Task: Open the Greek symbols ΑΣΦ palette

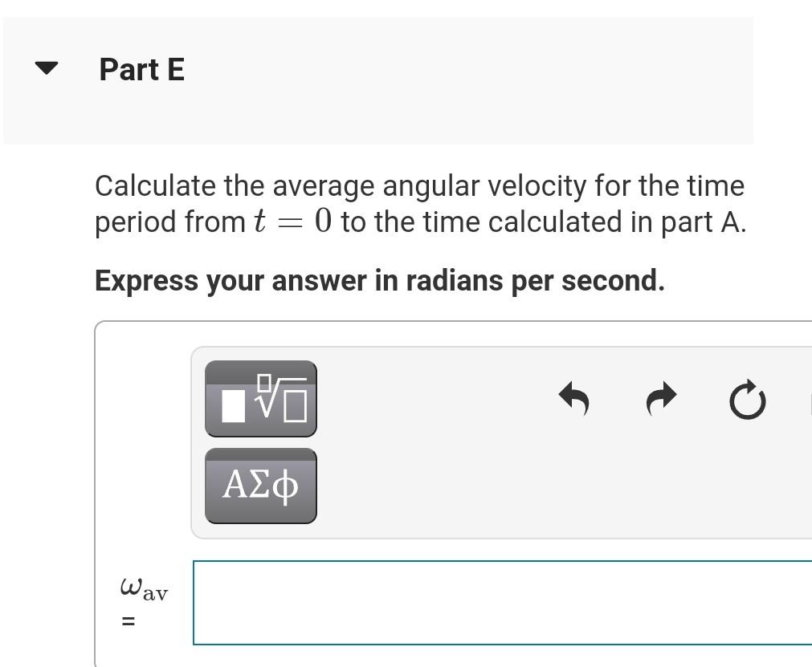Action: (260, 486)
